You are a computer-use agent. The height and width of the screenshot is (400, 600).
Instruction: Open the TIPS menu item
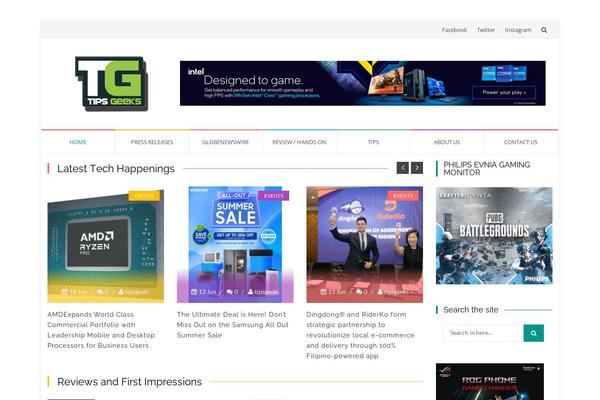(x=373, y=142)
